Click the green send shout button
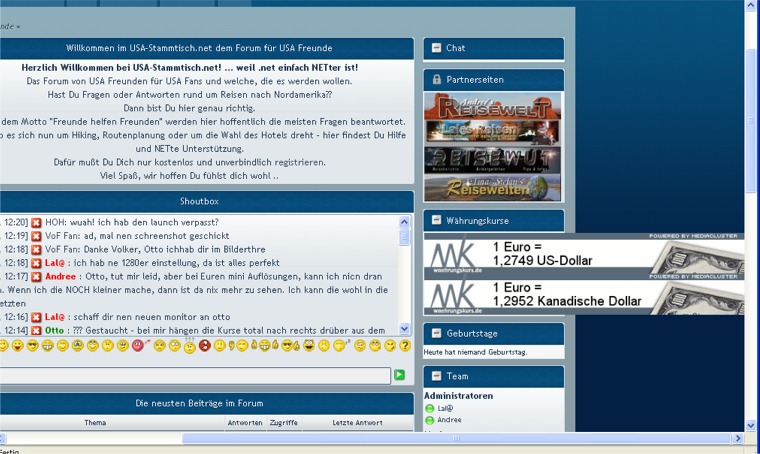 pyautogui.click(x=399, y=375)
